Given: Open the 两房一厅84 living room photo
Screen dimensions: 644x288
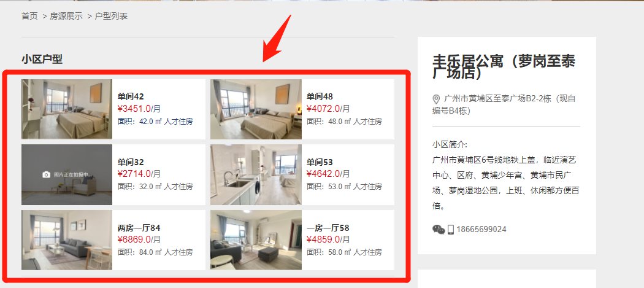Looking at the screenshot, I should pyautogui.click(x=66, y=240).
